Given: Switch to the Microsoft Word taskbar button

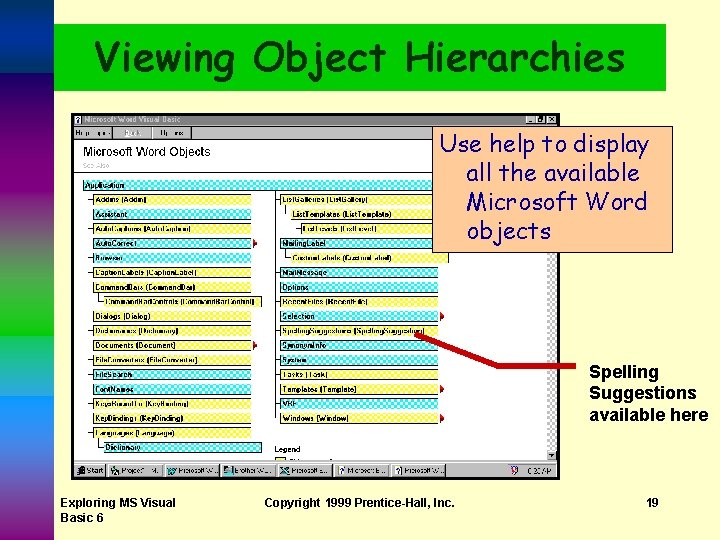Looking at the screenshot, I should coord(192,470).
